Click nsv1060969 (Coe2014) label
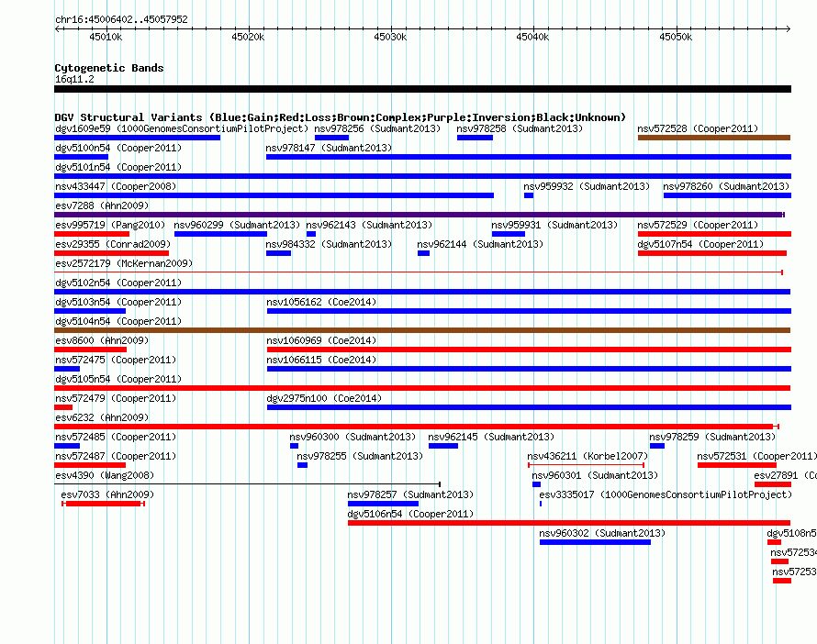The width and height of the screenshot is (817, 644). 321,340
